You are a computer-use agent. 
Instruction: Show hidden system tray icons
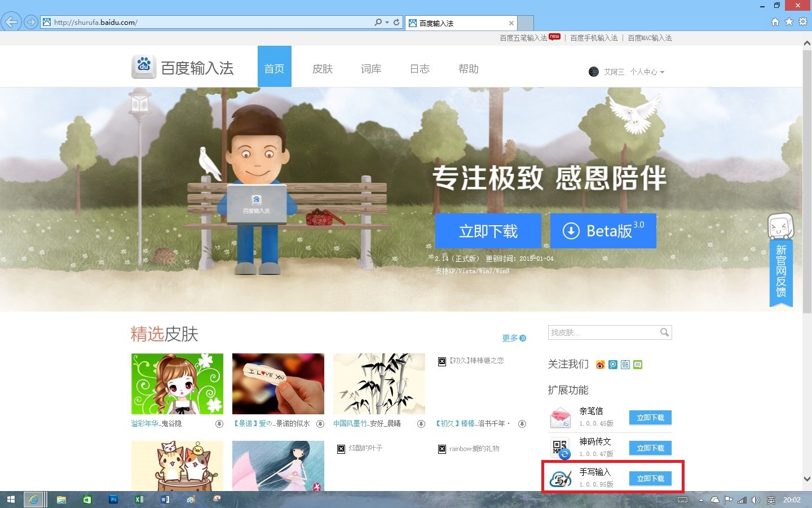click(701, 500)
